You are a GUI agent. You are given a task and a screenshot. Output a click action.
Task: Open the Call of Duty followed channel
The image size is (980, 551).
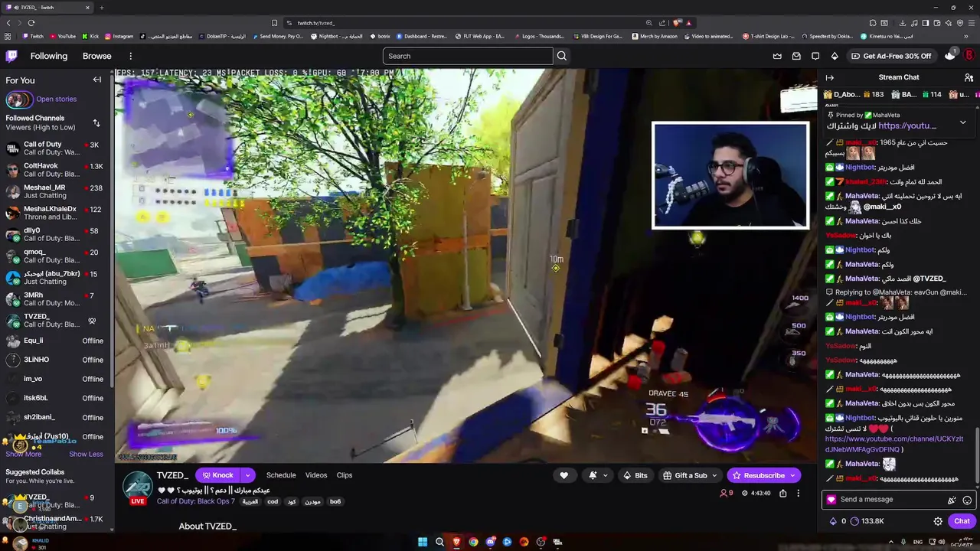[x=54, y=148]
